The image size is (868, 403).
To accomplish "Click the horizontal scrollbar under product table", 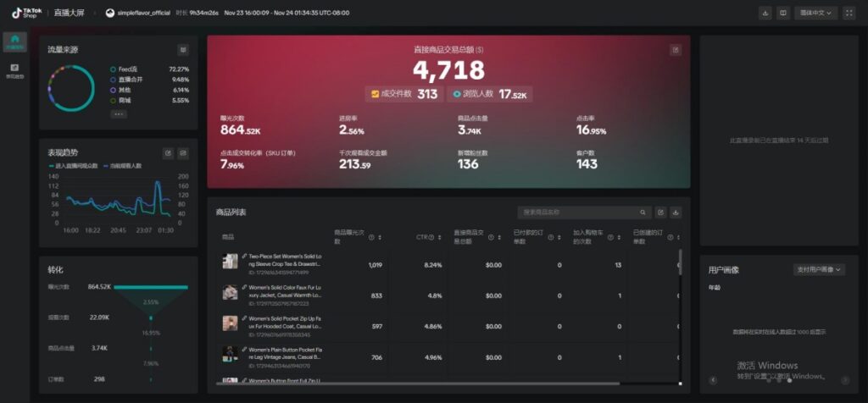I will point(424,384).
